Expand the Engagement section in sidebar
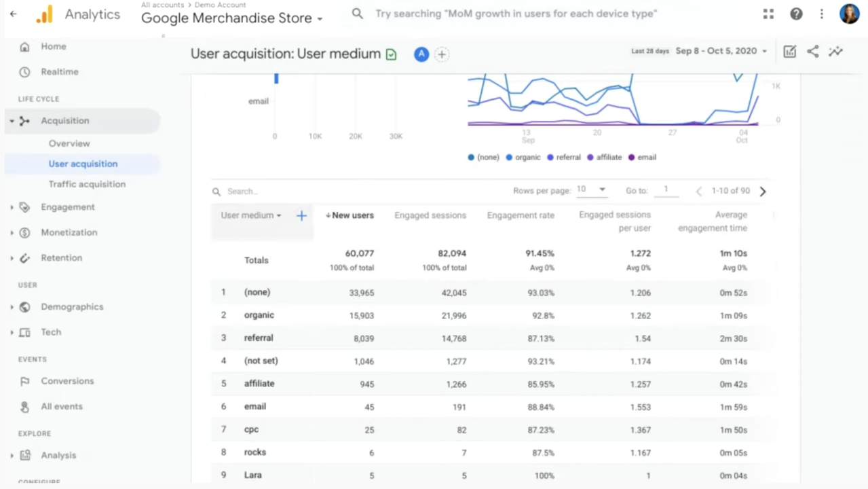 click(67, 207)
